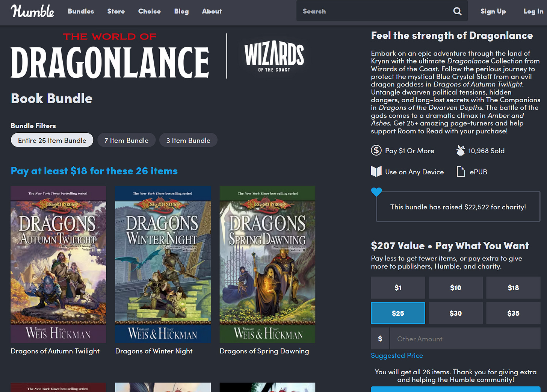This screenshot has width=547, height=392.
Task: Choose the $30 price option
Action: tap(456, 313)
